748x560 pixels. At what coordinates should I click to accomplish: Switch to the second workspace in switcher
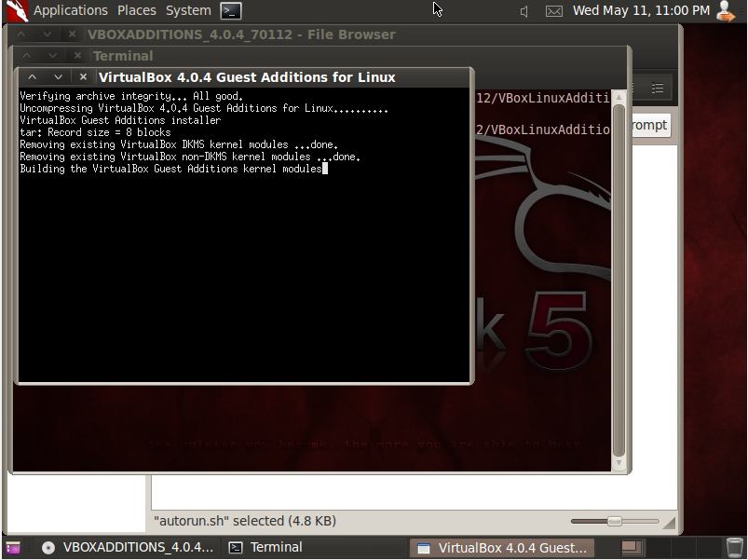coord(658,548)
